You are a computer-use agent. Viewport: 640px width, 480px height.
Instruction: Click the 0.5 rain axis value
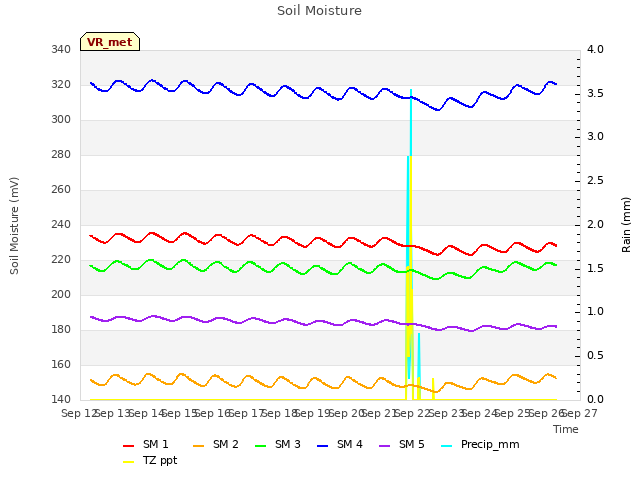(x=595, y=356)
